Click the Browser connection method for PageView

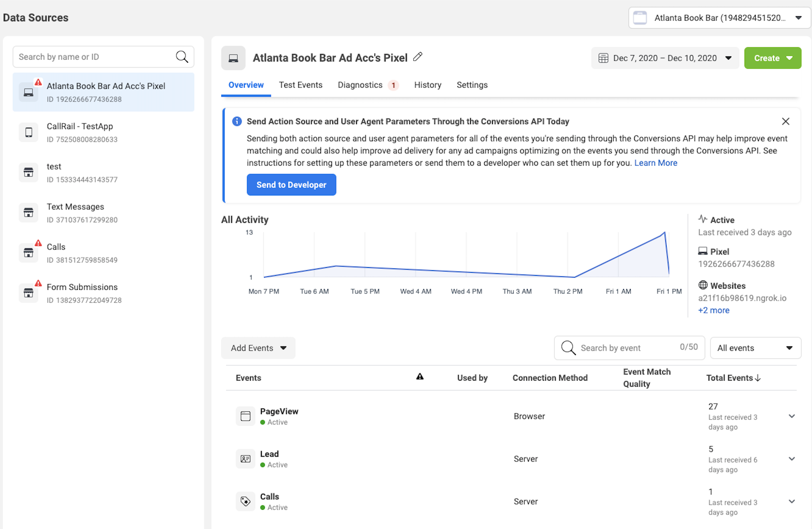tap(529, 416)
